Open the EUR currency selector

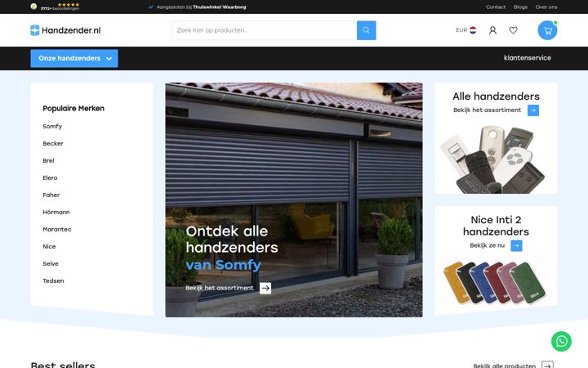point(466,30)
